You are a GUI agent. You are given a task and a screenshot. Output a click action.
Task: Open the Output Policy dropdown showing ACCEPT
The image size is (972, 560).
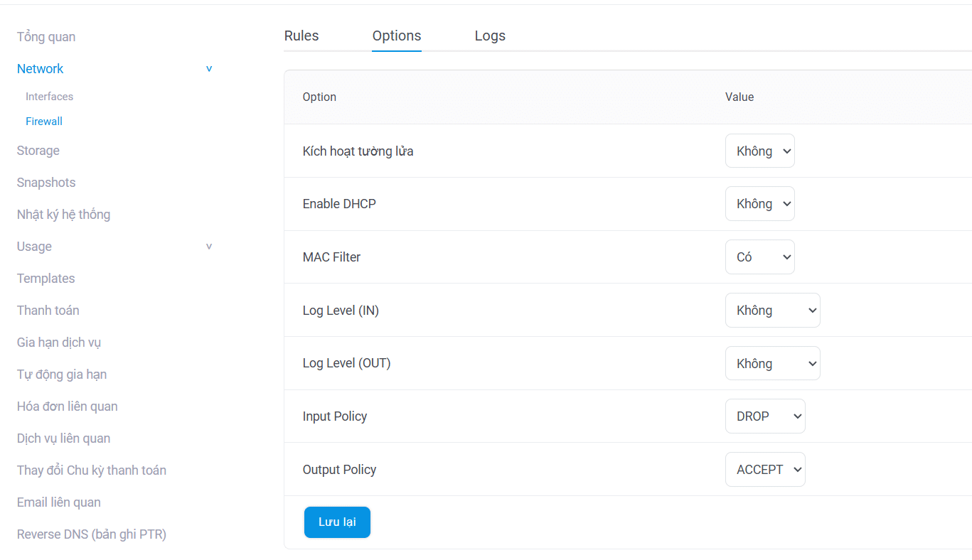click(x=765, y=469)
